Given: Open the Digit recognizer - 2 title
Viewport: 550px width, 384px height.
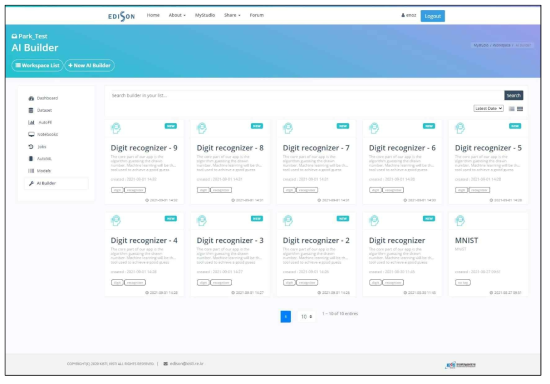Looking at the screenshot, I should pyautogui.click(x=316, y=241).
